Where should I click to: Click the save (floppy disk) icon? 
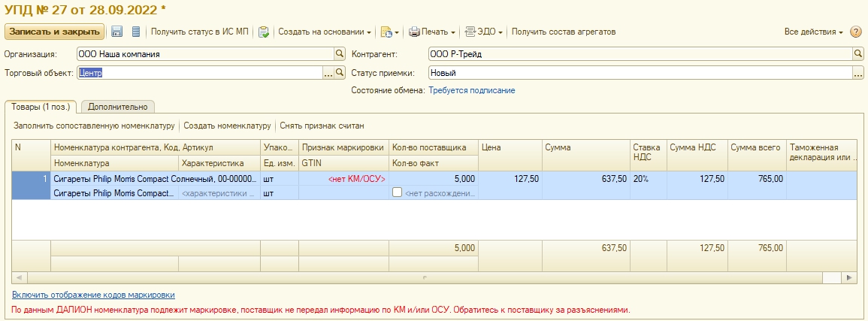116,32
